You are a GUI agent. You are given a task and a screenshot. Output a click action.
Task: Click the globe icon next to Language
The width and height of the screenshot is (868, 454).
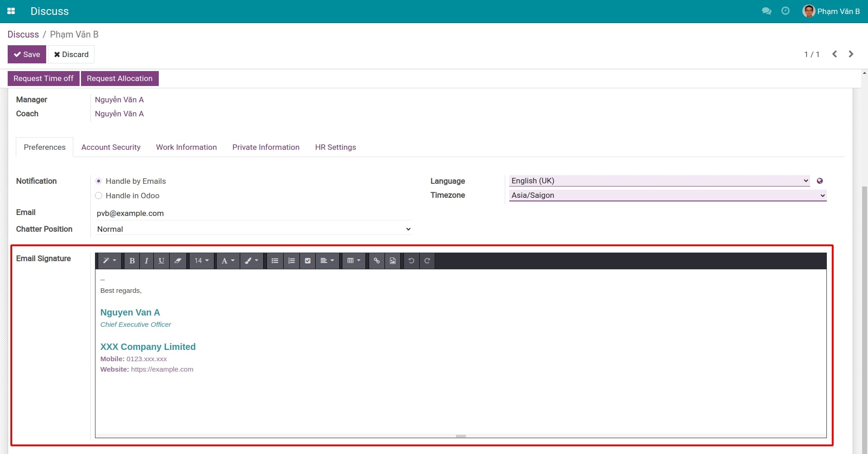[820, 181]
